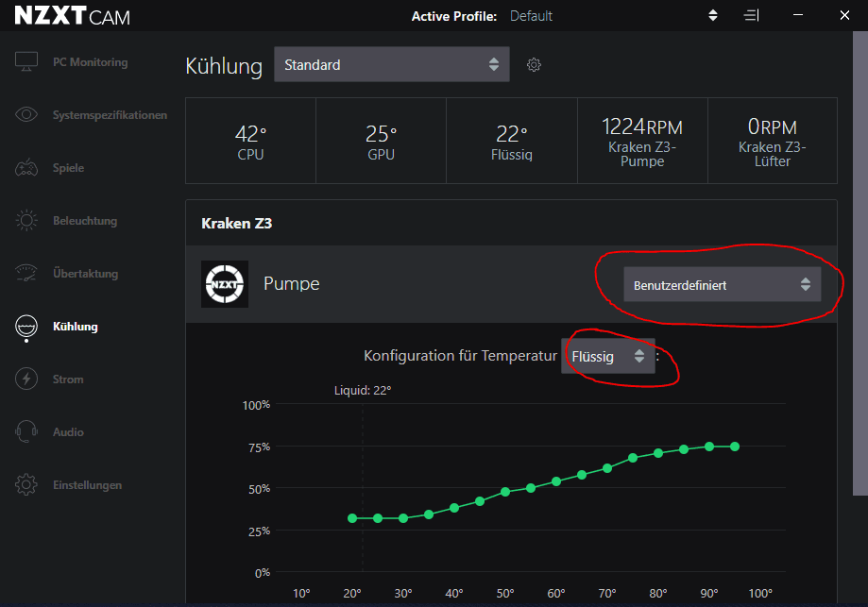868x607 pixels.
Task: Click the Übertaktung gauge icon
Action: (x=26, y=273)
